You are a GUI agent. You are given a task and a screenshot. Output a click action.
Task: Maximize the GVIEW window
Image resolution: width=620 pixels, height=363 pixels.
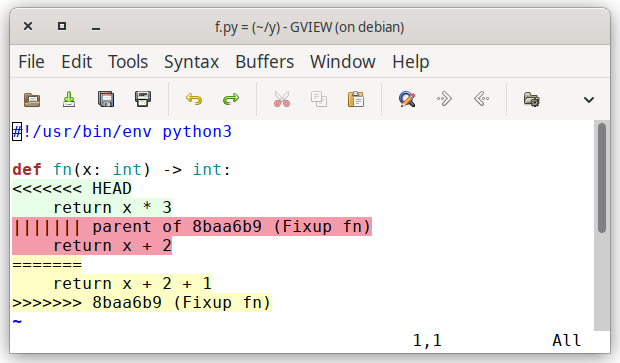(62, 26)
